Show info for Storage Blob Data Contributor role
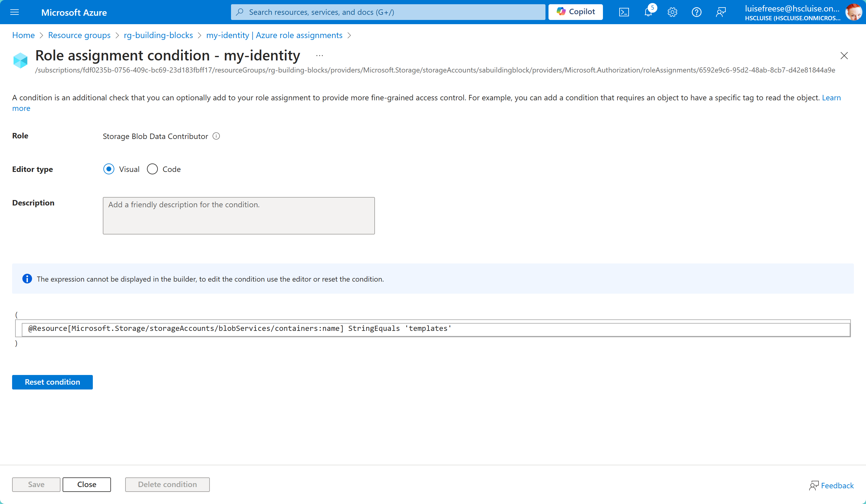The width and height of the screenshot is (866, 504). (216, 136)
